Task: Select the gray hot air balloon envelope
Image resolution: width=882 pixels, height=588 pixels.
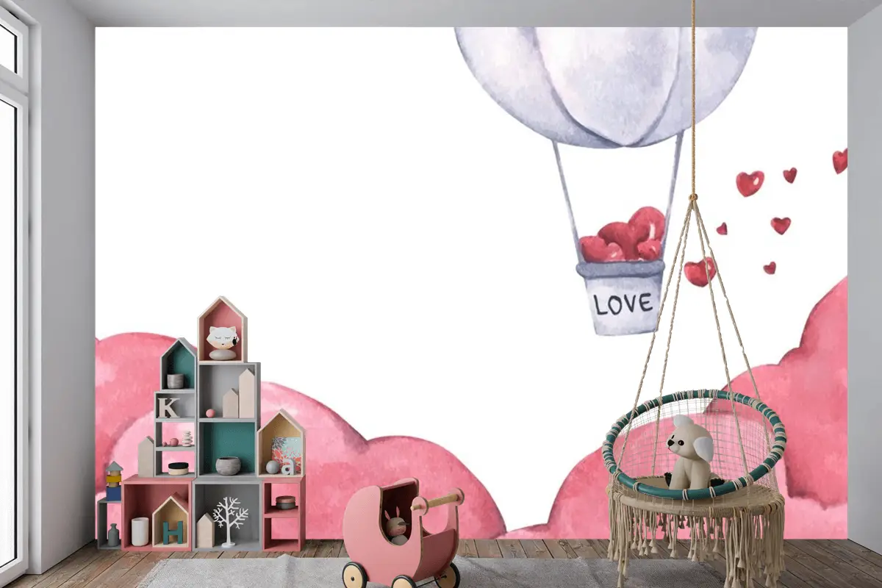Action: 605,81
